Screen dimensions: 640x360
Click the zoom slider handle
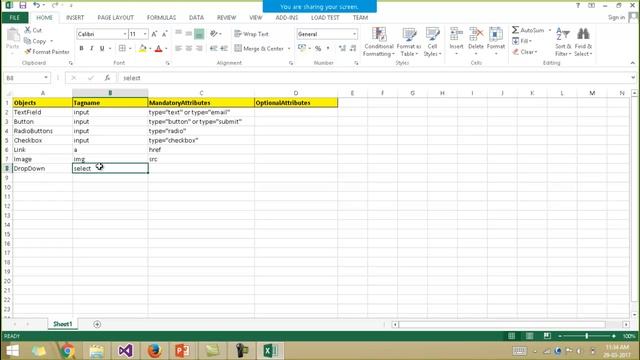coord(587,336)
